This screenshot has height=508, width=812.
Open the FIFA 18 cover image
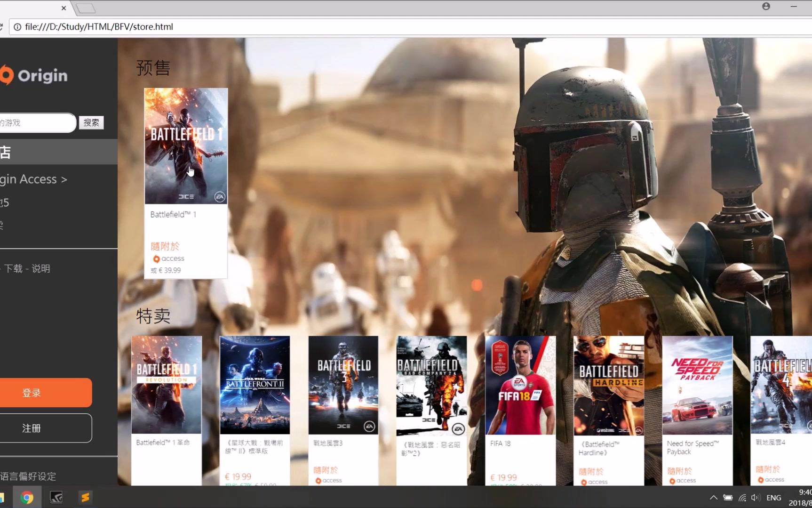(520, 385)
